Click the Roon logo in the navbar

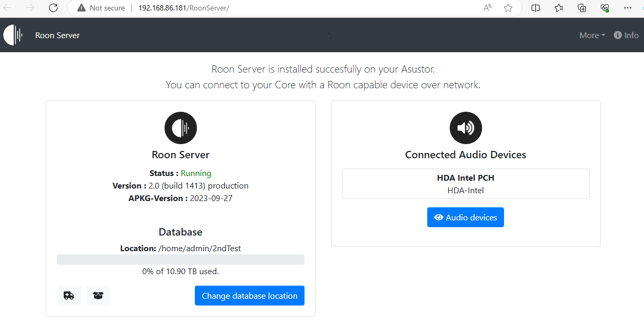tap(13, 35)
